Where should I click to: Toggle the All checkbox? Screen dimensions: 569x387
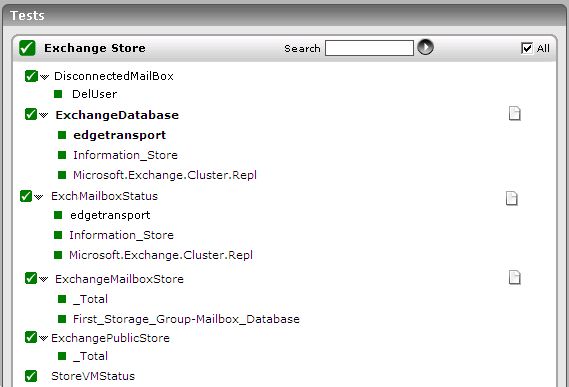[527, 48]
